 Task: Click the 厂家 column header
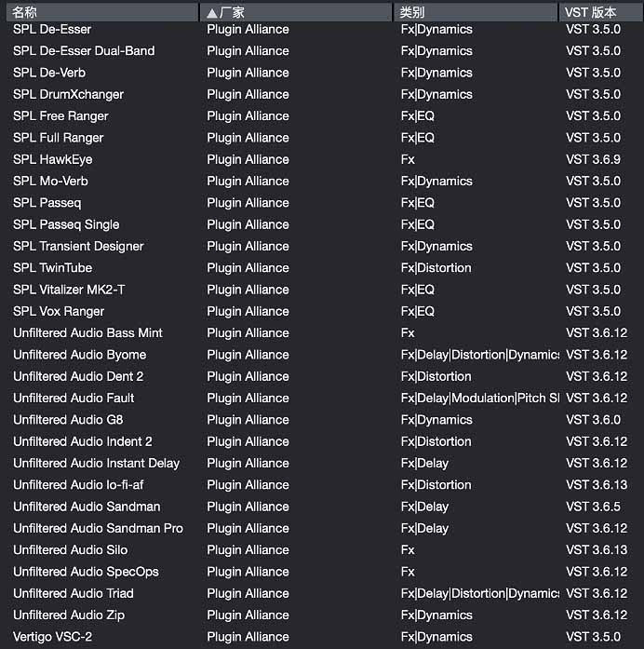pyautogui.click(x=296, y=12)
